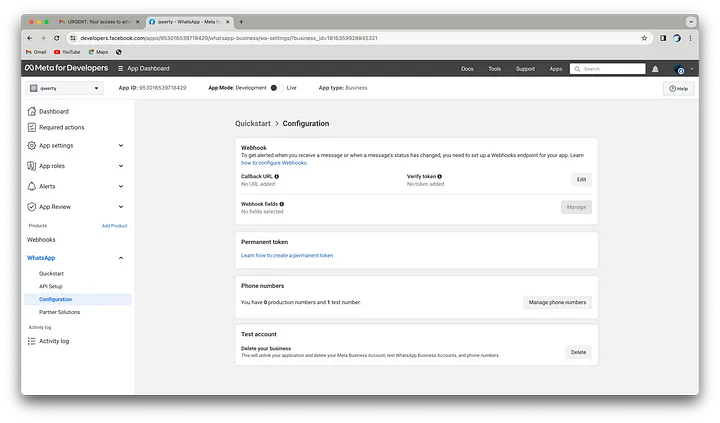This screenshot has height=423, width=720.
Task: Click the developer site Search field
Action: 608,69
